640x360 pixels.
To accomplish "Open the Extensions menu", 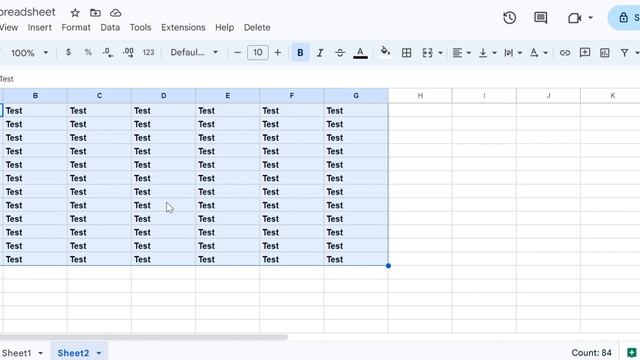I will (x=183, y=27).
